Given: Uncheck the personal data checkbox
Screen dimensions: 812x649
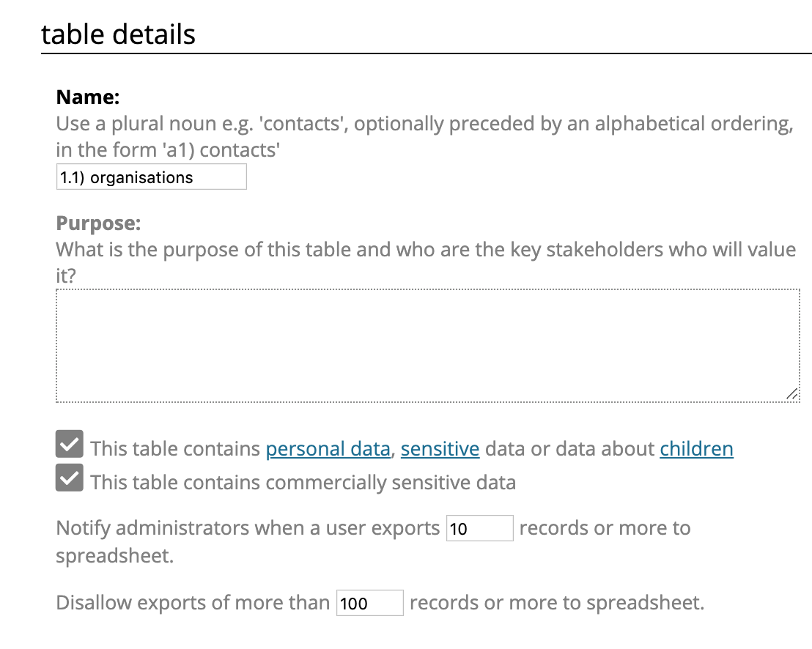Looking at the screenshot, I should (70, 445).
